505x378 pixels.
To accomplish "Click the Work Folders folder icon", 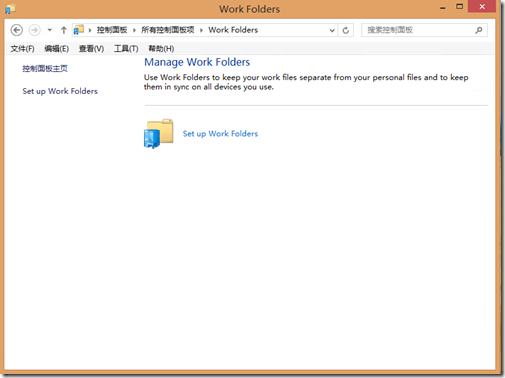I will tap(159, 134).
